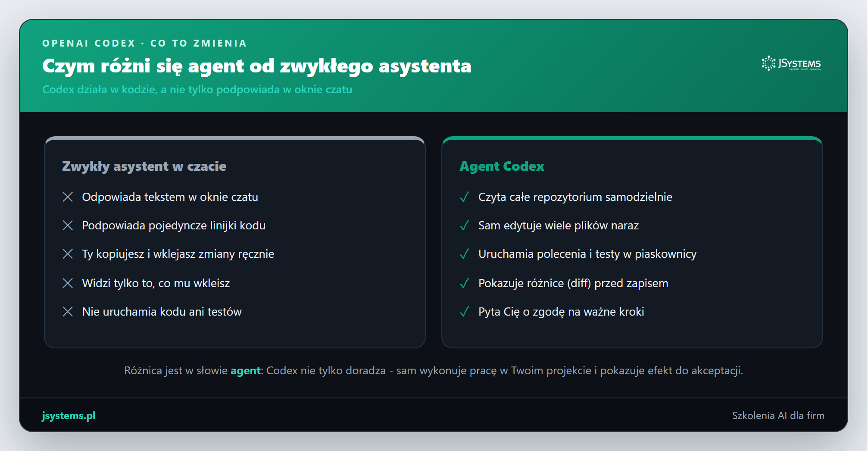Click the text 'Pyta Cię o zgodę na ważne kroki'
Viewport: 868px width, 451px height.
coord(561,312)
